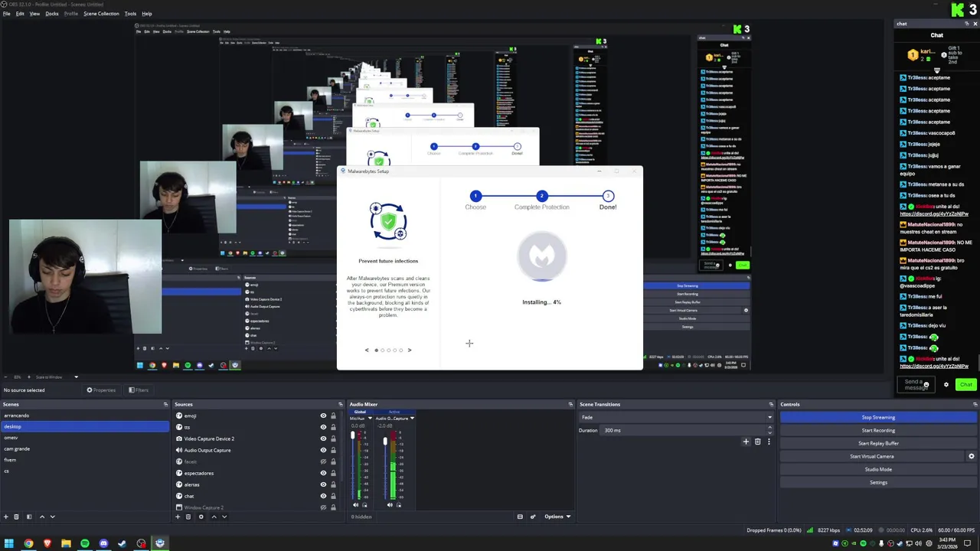This screenshot has height=551, width=980.
Task: Open Discord from the taskbar
Action: (x=103, y=543)
